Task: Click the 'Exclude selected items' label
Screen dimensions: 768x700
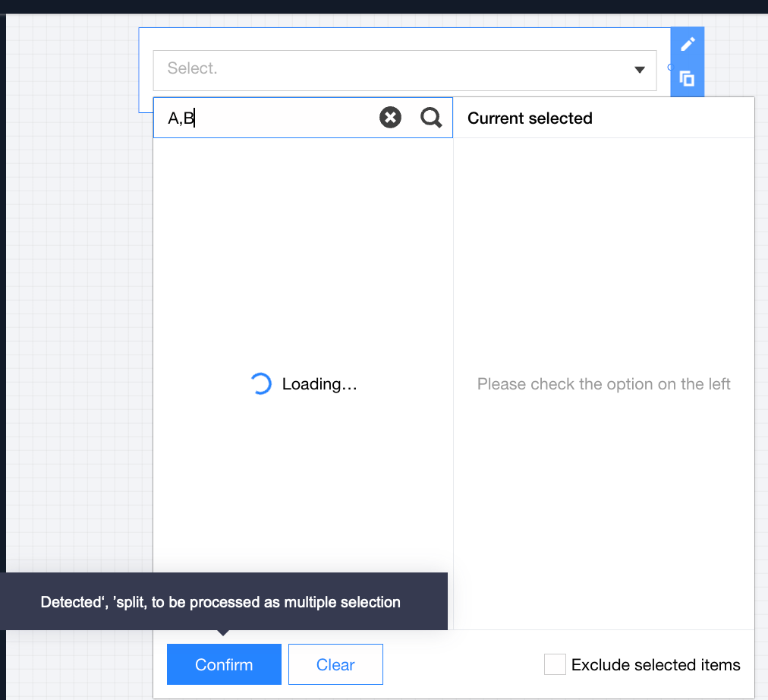Action: 656,665
